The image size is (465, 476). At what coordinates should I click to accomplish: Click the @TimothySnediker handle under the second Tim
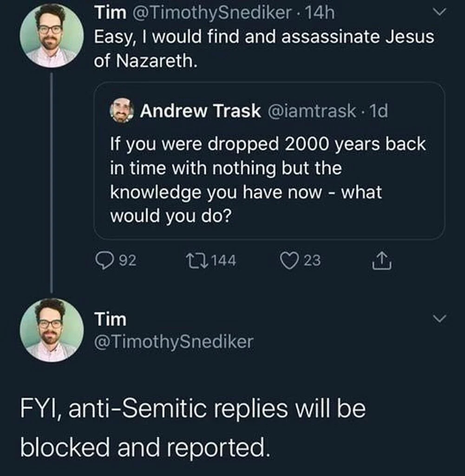(174, 343)
